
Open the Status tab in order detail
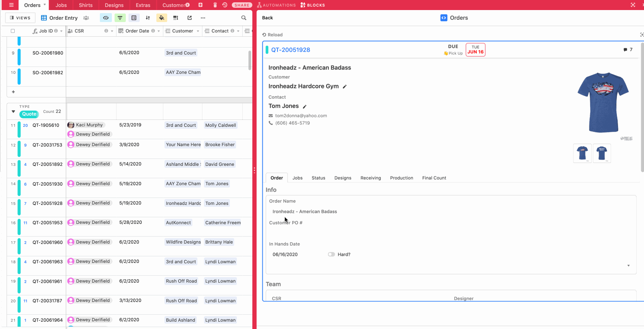[x=319, y=178]
